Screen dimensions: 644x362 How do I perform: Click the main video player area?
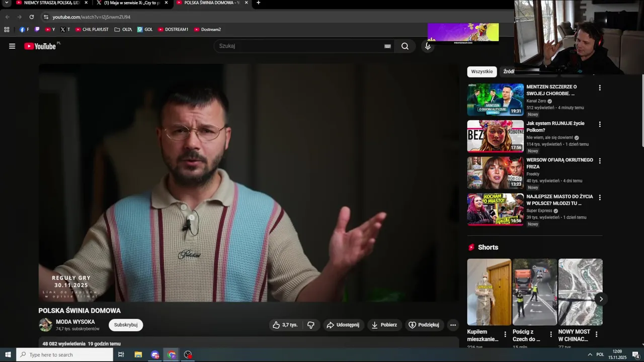coord(249,183)
